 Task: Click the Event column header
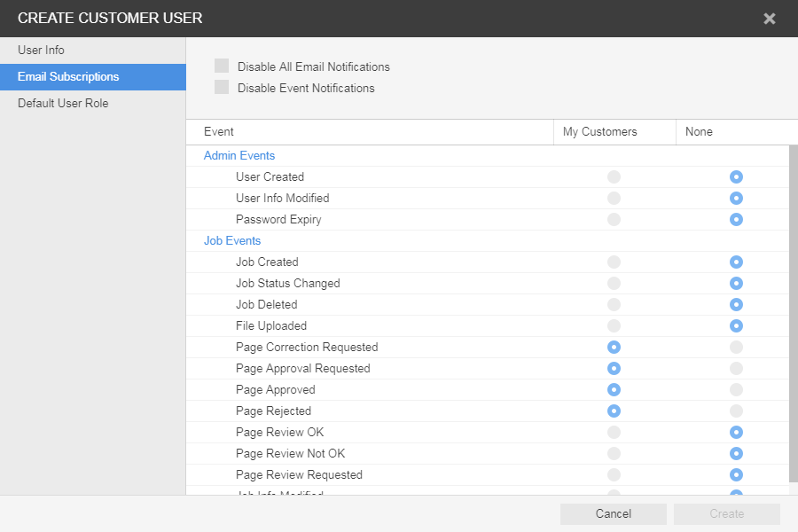click(219, 132)
